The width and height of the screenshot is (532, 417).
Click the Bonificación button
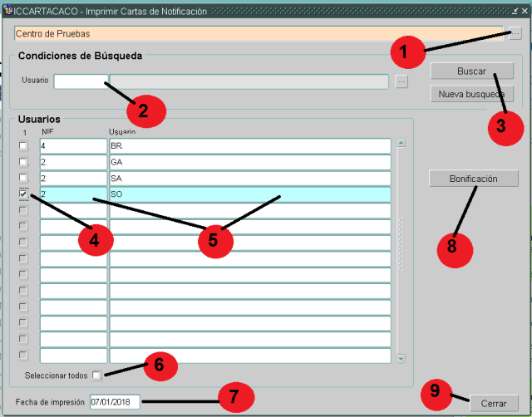473,179
